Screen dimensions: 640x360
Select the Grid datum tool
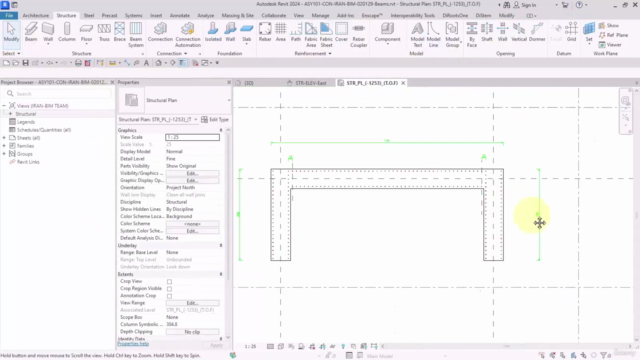[571, 32]
